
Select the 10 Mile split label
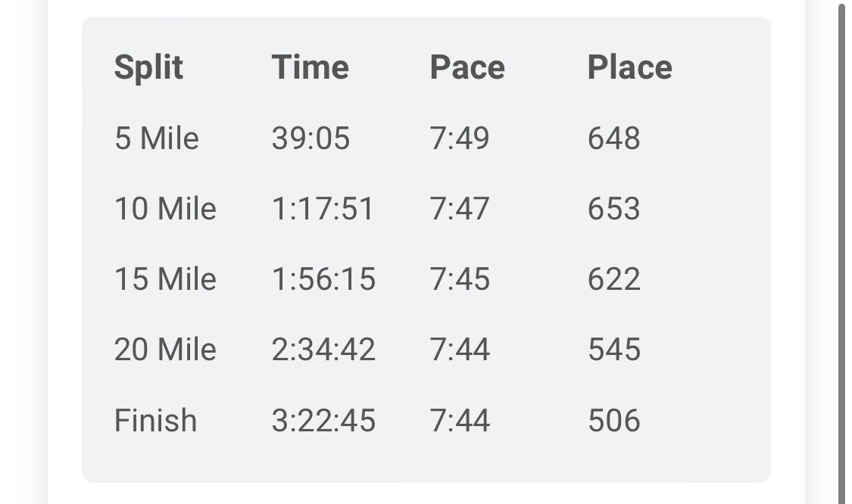pos(165,209)
